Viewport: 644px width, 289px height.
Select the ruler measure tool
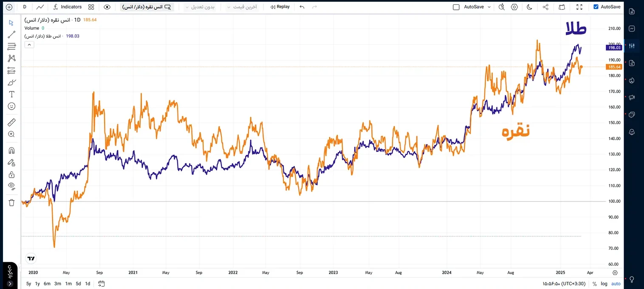tap(11, 122)
